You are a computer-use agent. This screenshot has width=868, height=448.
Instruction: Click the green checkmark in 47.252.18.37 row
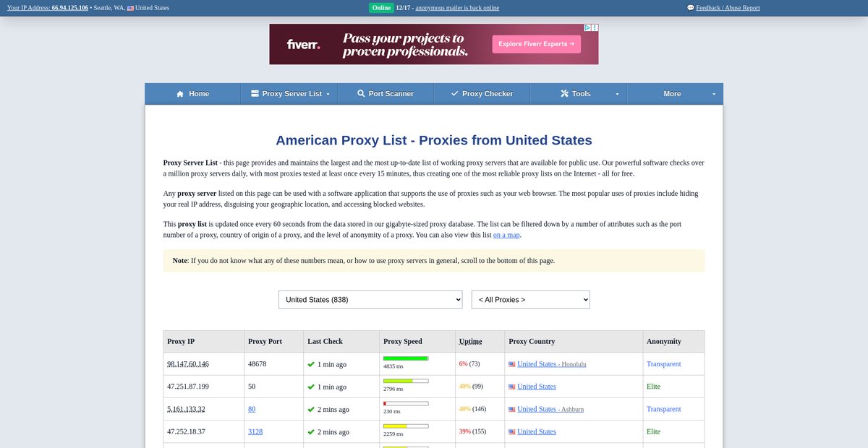[311, 431]
